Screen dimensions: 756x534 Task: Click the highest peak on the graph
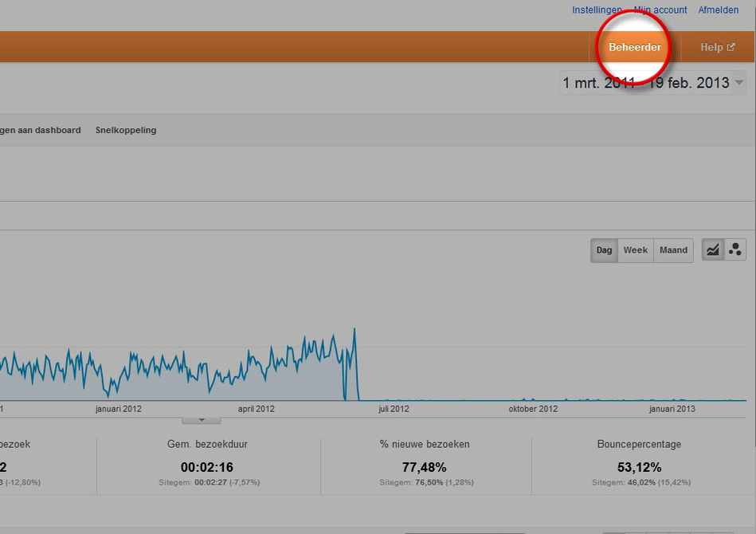[x=354, y=328]
